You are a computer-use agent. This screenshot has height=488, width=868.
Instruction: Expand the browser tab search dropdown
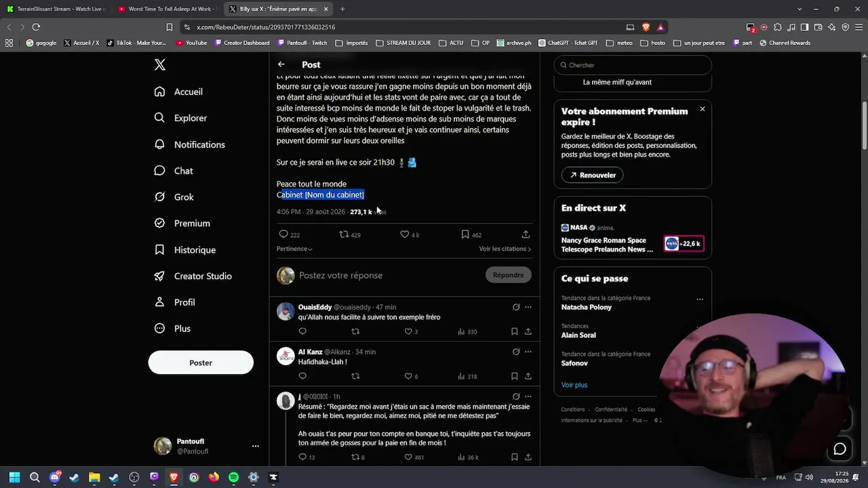click(x=800, y=9)
